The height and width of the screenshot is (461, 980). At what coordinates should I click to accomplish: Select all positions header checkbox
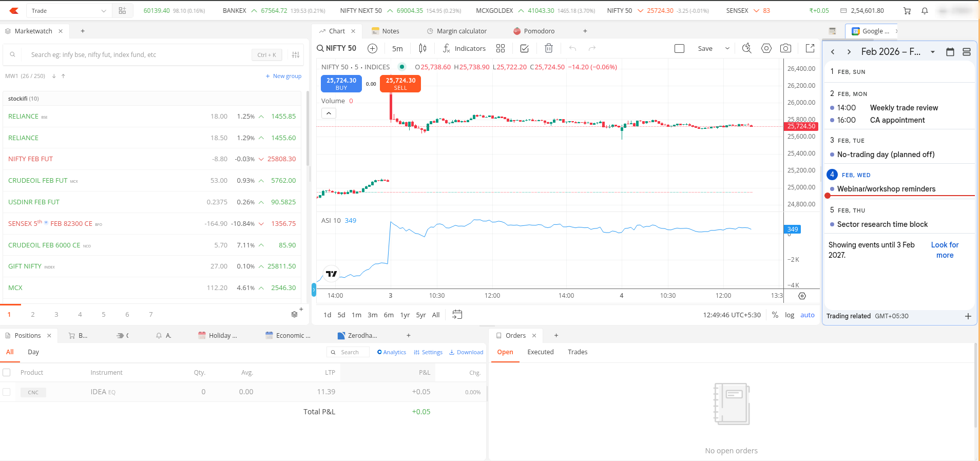(x=7, y=373)
